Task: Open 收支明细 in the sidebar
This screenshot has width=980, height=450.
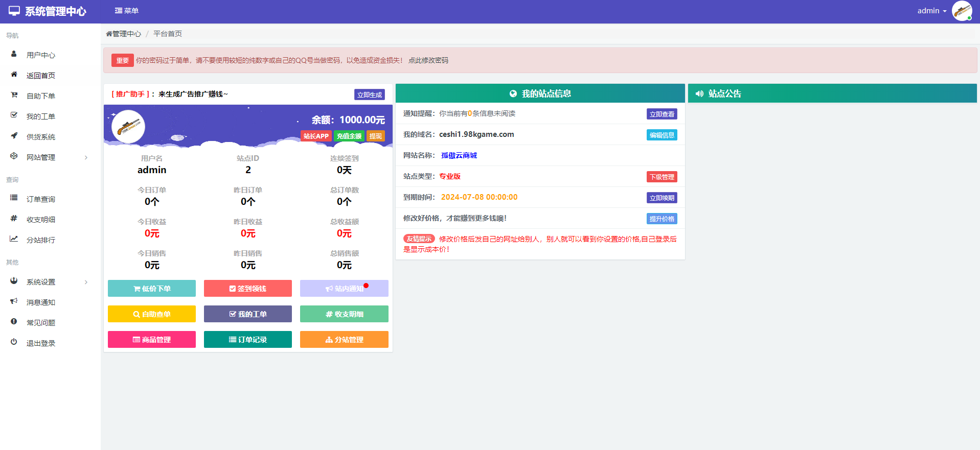Action: [41, 220]
